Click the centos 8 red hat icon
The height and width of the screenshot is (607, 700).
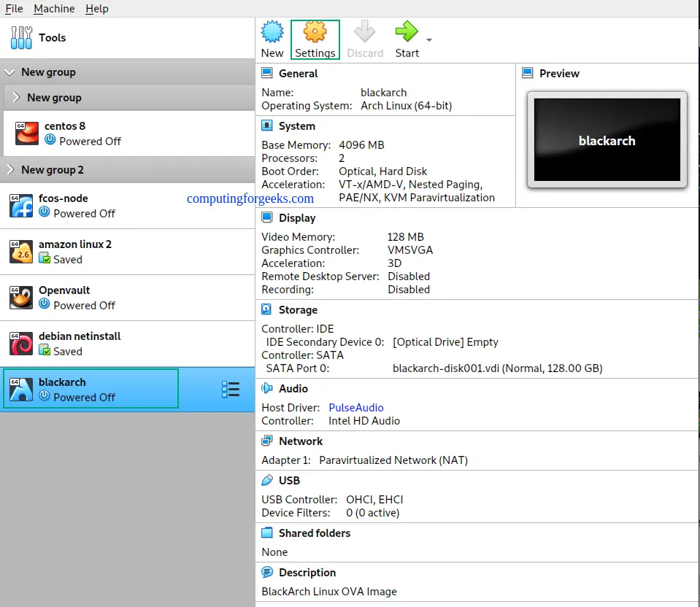[27, 133]
